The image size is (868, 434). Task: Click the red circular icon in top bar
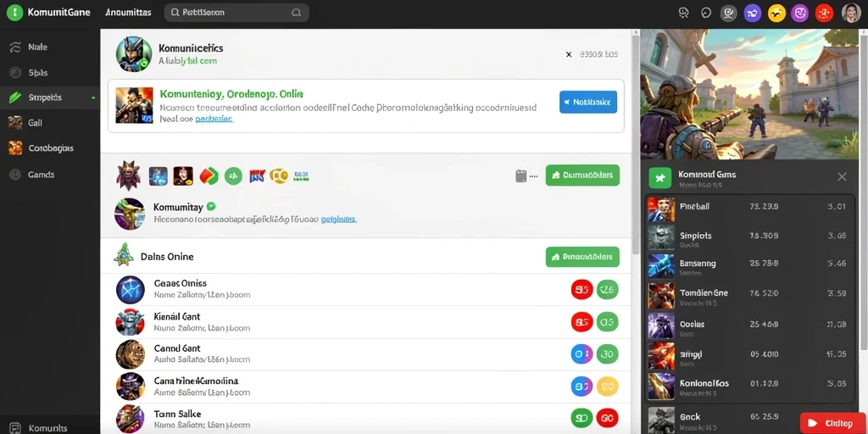(x=824, y=13)
